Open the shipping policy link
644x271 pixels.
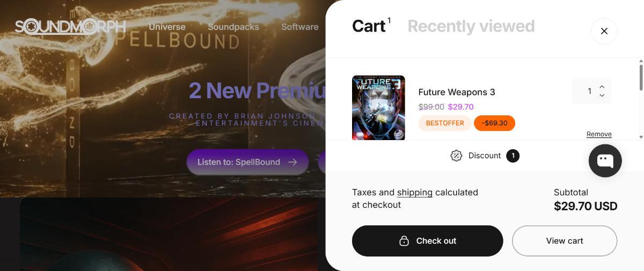415,192
